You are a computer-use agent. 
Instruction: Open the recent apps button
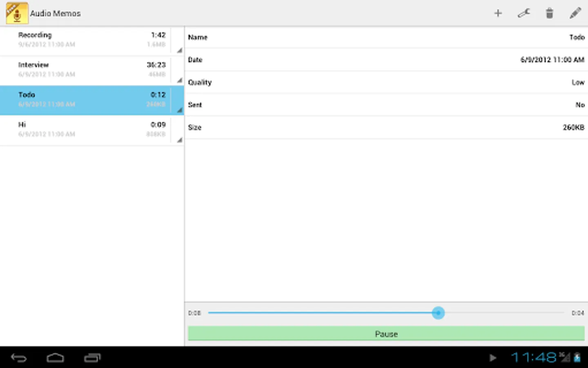(x=92, y=358)
